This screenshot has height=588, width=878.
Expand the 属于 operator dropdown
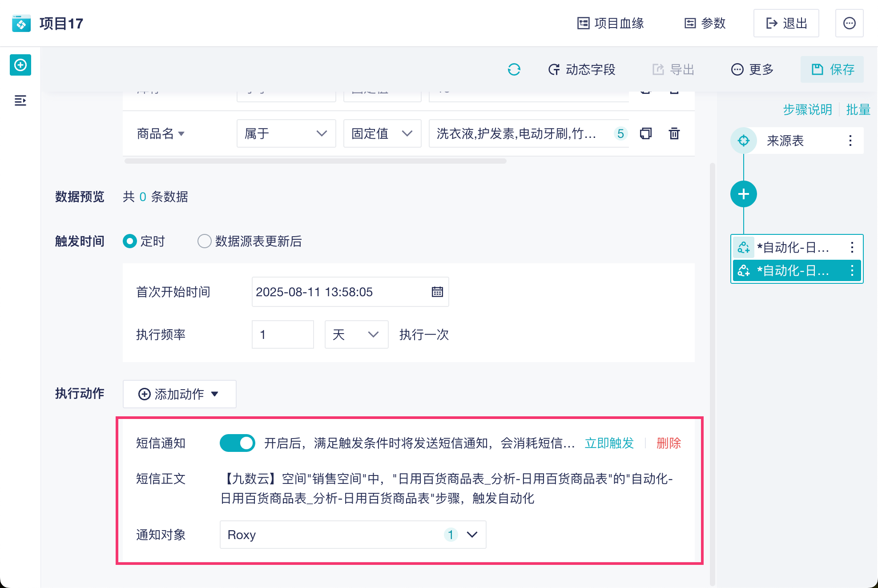pyautogui.click(x=286, y=133)
